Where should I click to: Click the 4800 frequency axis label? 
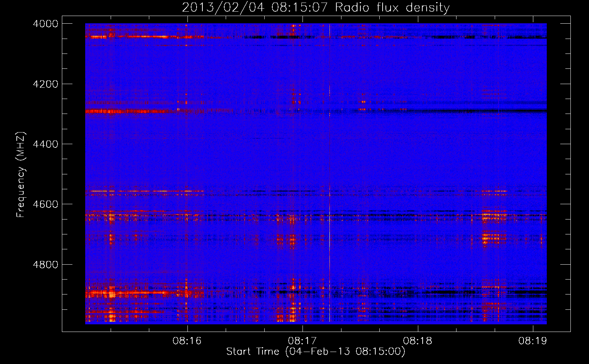[46, 265]
